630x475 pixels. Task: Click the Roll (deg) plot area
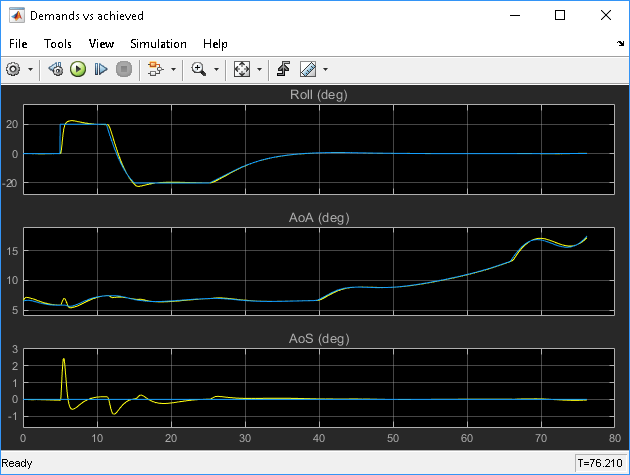pos(319,149)
